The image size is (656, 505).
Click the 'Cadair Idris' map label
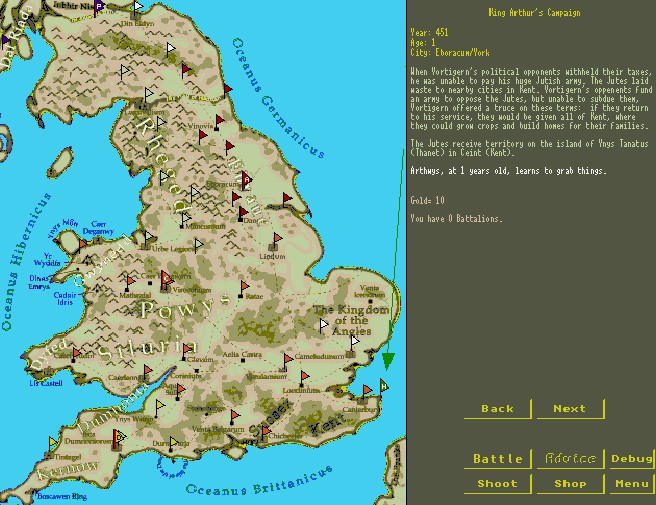[65, 299]
